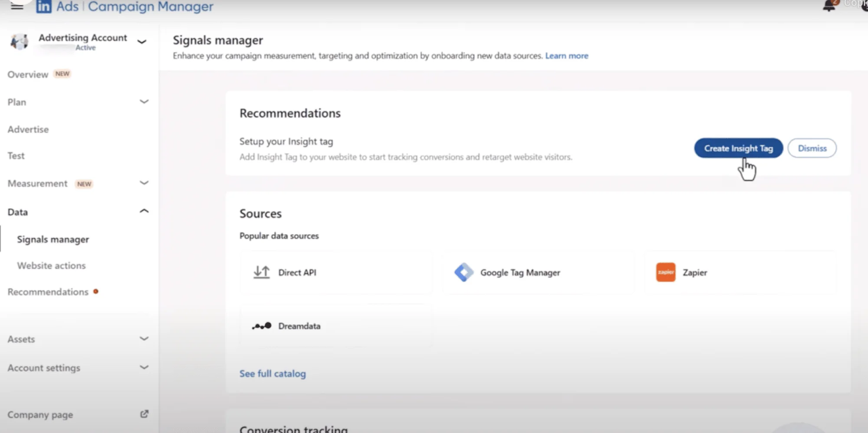Click the Sources heading

pyautogui.click(x=260, y=213)
